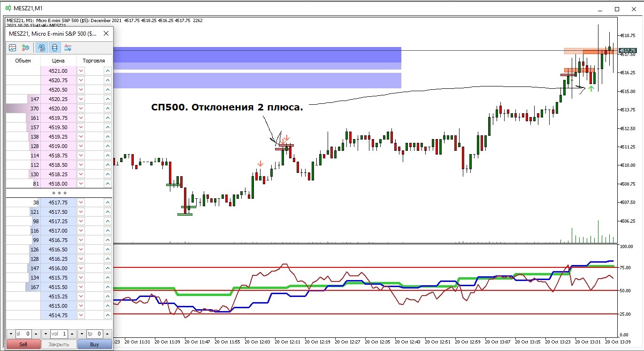The width and height of the screenshot is (644, 351).
Task: Increase the sl value with up arrow
Action: tap(36, 334)
